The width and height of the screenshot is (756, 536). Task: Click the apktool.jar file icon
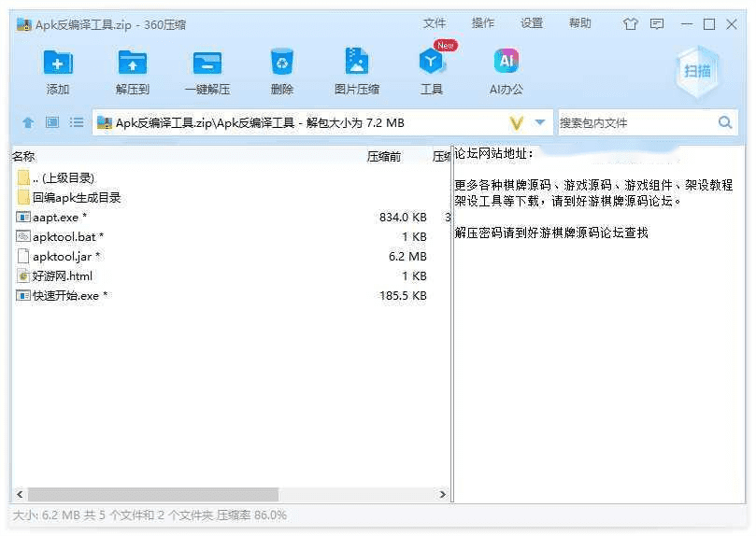23,256
